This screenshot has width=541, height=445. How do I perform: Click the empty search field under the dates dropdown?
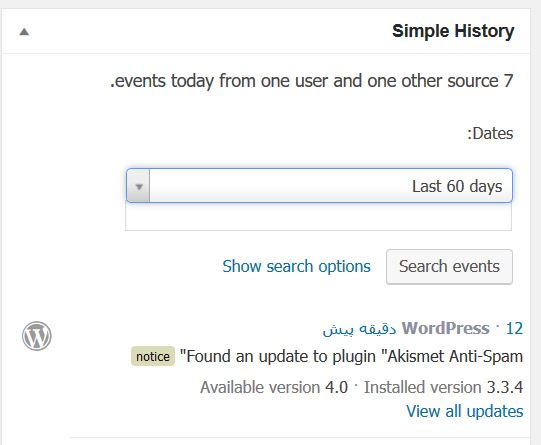pyautogui.click(x=318, y=216)
